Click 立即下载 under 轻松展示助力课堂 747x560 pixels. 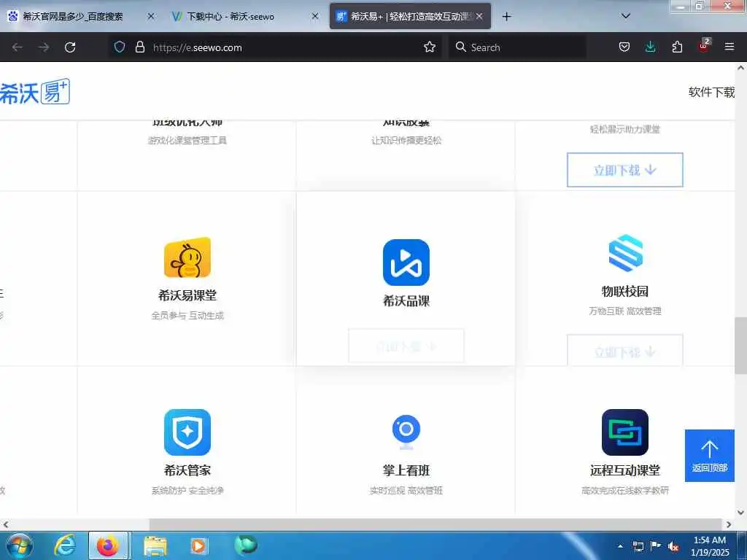pyautogui.click(x=624, y=170)
